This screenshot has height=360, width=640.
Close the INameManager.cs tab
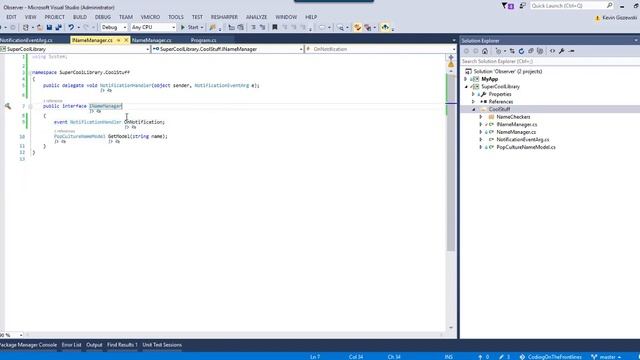pyautogui.click(x=126, y=40)
